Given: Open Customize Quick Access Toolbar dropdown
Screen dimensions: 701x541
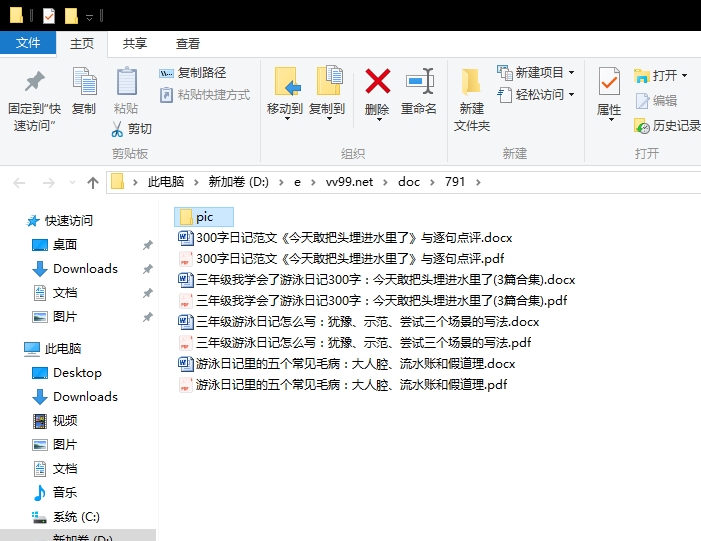Looking at the screenshot, I should [x=89, y=17].
